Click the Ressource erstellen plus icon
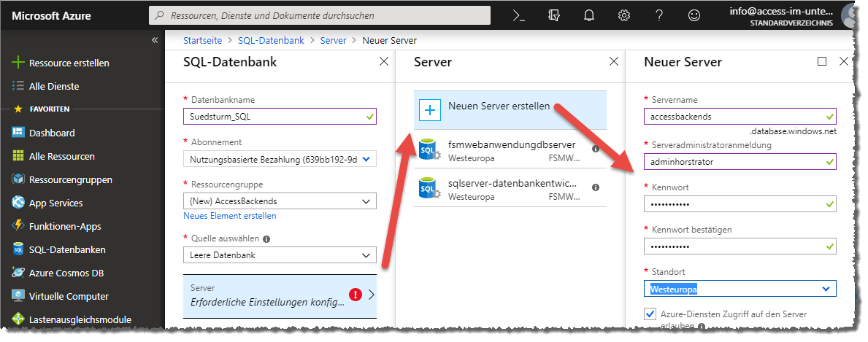 pyautogui.click(x=18, y=63)
